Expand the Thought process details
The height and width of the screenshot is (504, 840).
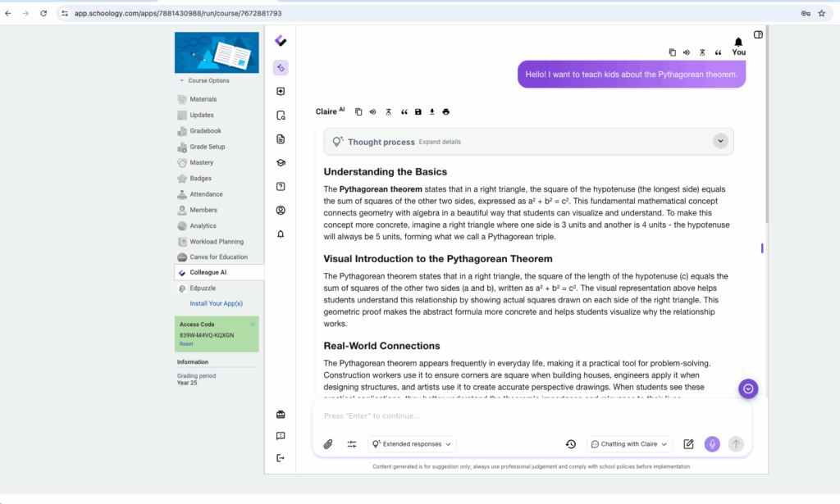coord(720,141)
